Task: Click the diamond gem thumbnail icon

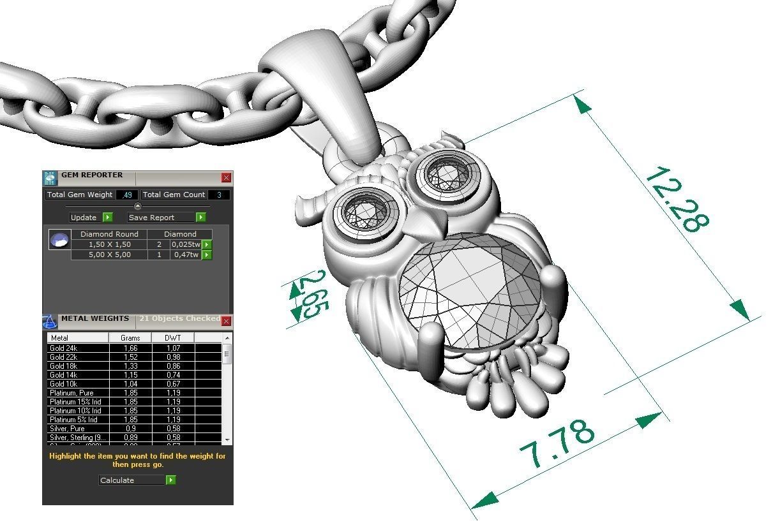Action: [59, 240]
